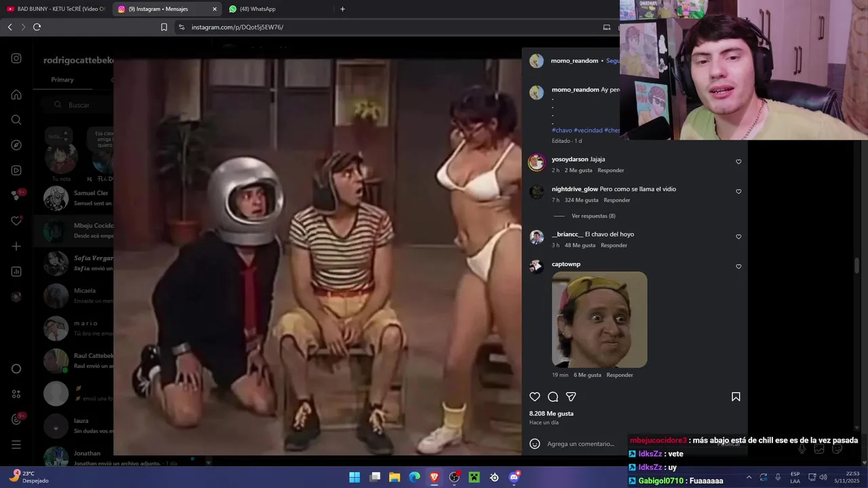
Task: Open the dashboard chart icon in sidebar
Action: [x=16, y=272]
